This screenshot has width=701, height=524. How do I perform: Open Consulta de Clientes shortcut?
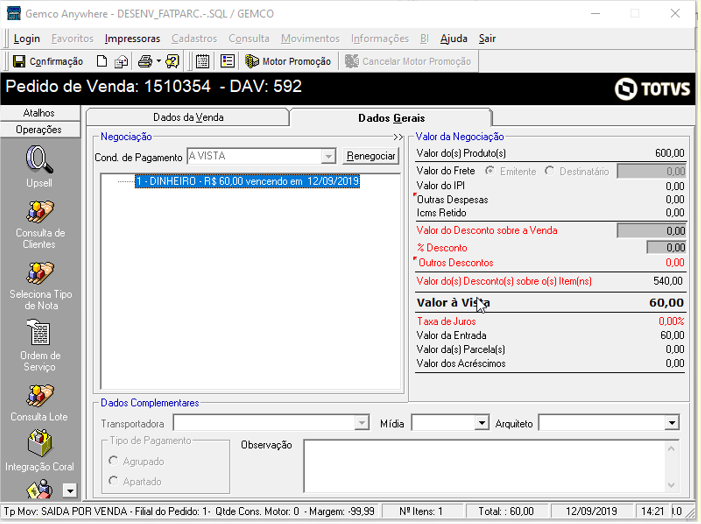pos(39,224)
